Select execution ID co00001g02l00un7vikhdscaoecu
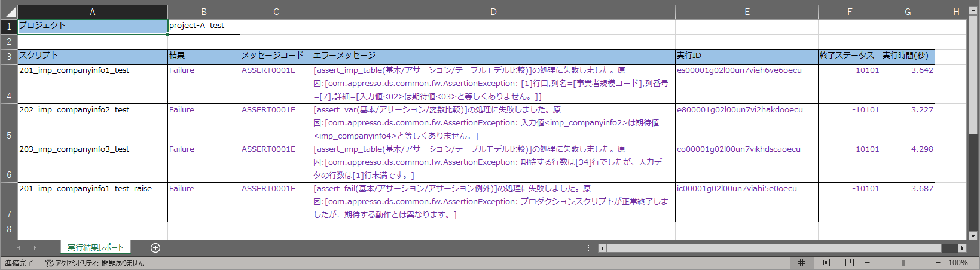The height and width of the screenshot is (270, 980). [747, 162]
